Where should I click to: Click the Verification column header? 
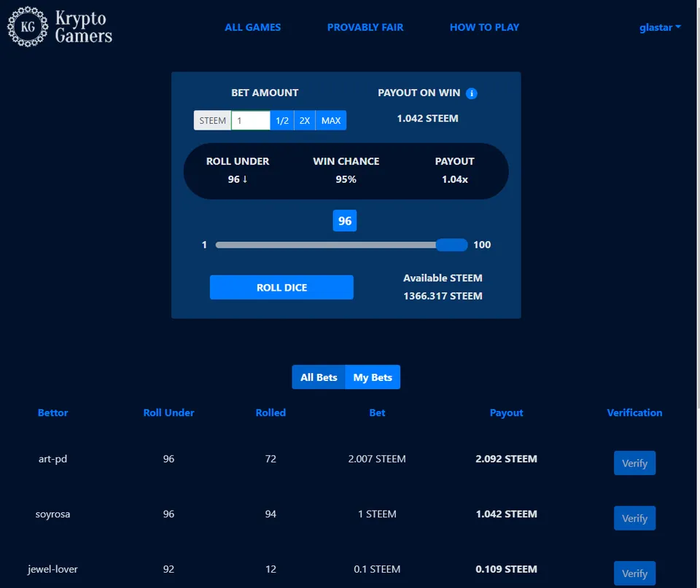pyautogui.click(x=634, y=412)
